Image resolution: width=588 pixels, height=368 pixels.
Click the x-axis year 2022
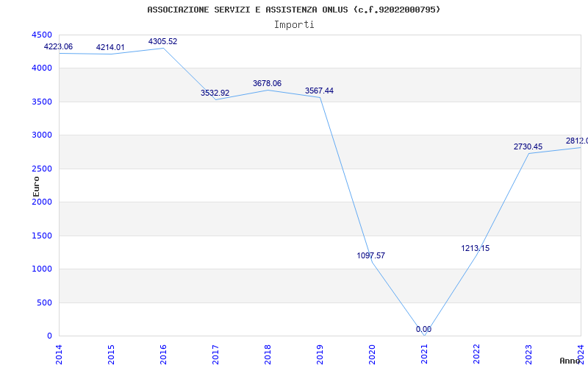pyautogui.click(x=476, y=355)
